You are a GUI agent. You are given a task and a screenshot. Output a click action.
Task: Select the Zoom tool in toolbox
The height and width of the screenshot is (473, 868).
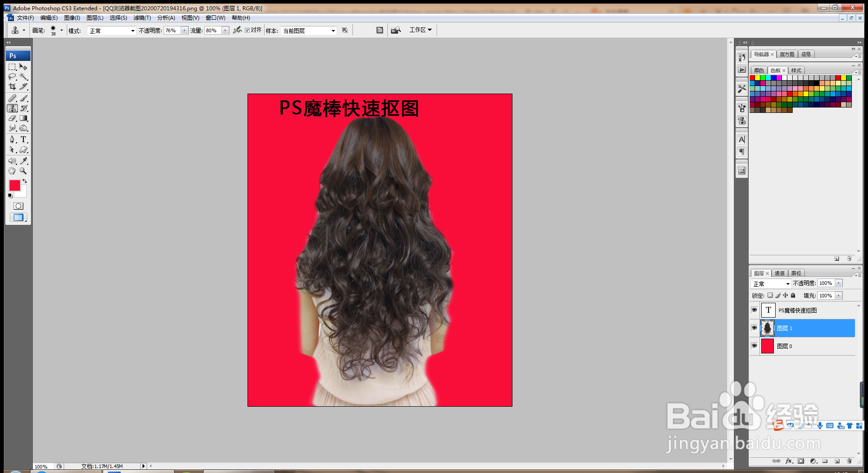tap(24, 171)
